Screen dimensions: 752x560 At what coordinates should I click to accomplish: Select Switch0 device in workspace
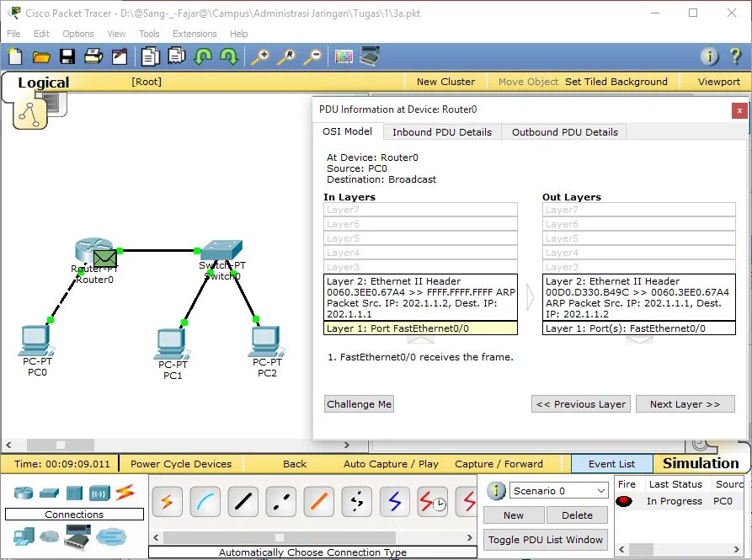point(221,250)
